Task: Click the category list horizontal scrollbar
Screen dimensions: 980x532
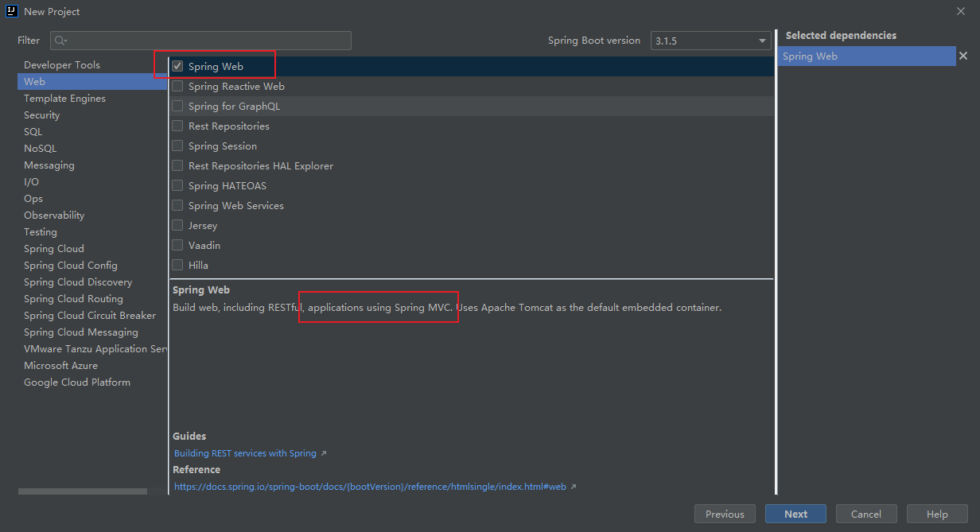Action: pos(83,491)
